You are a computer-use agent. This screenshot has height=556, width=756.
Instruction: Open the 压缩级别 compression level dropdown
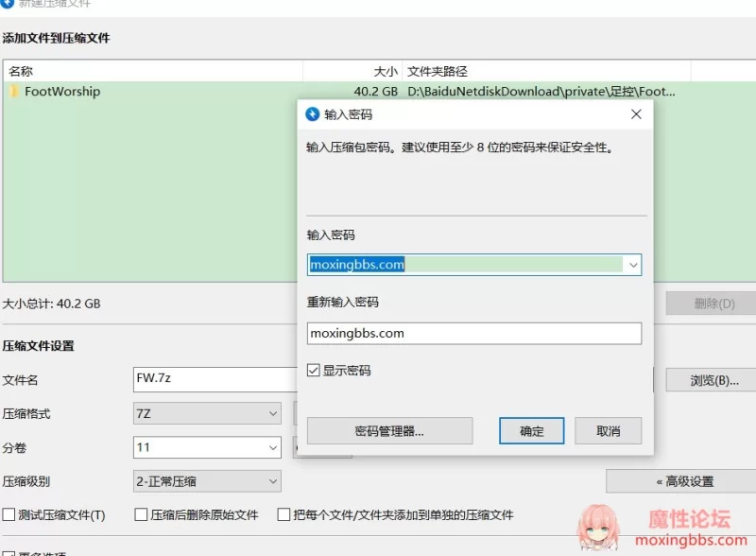(207, 481)
